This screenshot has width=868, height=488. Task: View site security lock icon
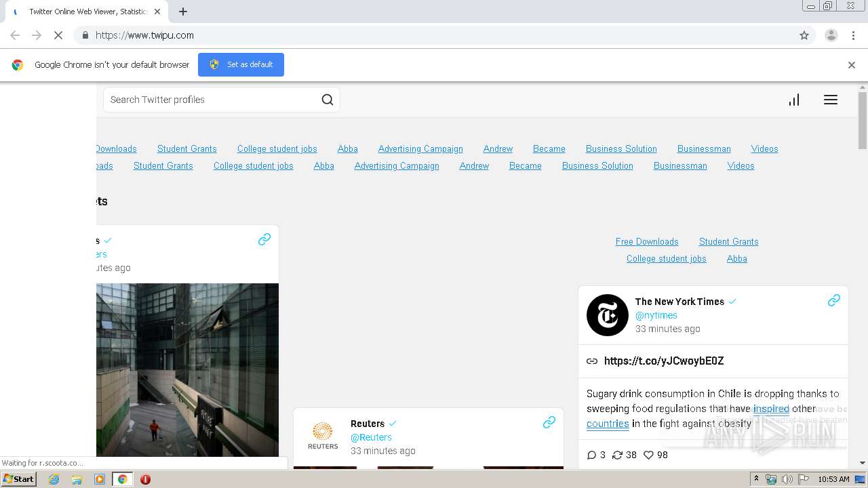85,35
